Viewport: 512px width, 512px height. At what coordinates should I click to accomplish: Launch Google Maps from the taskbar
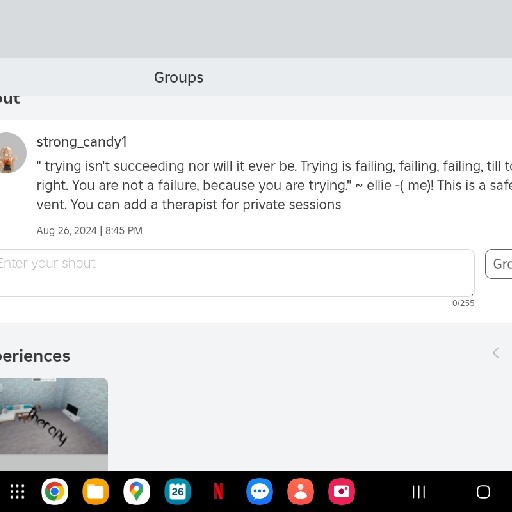coord(137,491)
